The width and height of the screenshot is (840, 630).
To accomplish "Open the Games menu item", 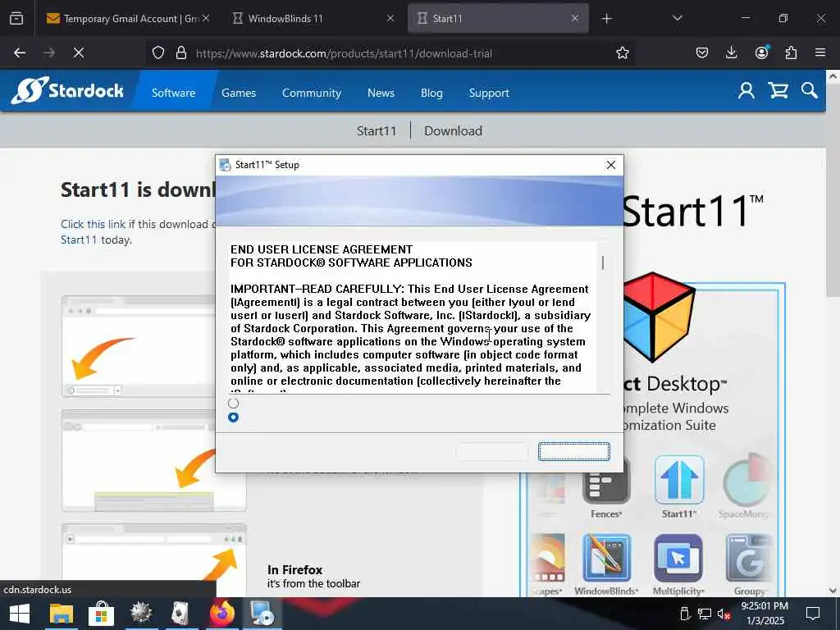I will coord(239,93).
